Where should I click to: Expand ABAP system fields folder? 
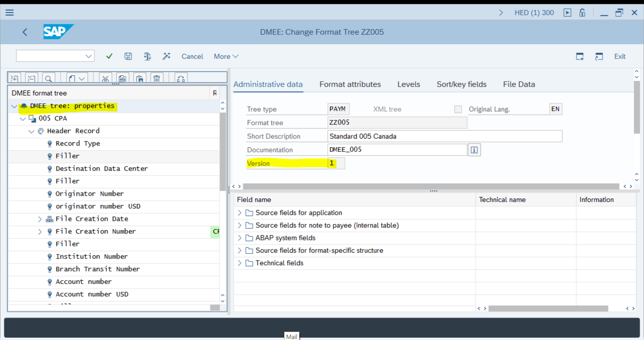240,238
